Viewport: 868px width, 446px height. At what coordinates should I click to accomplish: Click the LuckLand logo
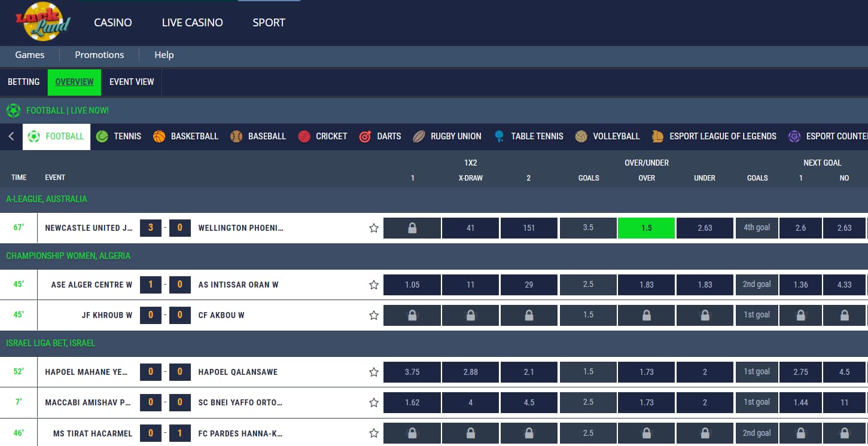pyautogui.click(x=43, y=22)
